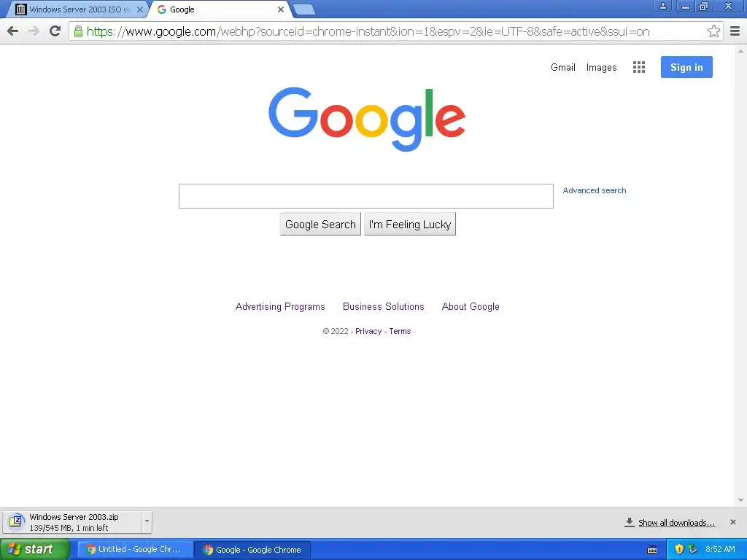747x560 pixels.
Task: Click in the Google search box
Action: pos(366,196)
